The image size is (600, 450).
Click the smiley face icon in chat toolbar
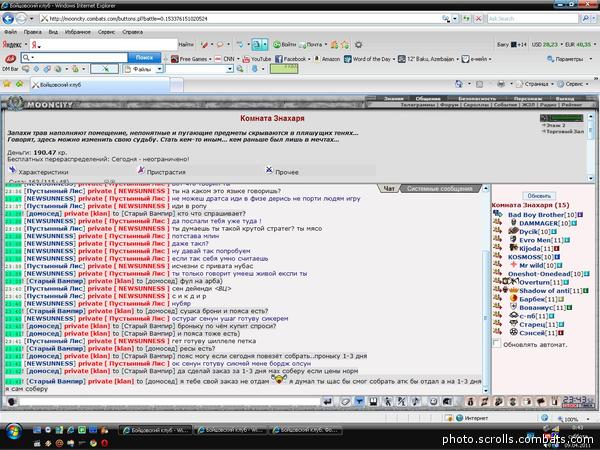point(433,401)
